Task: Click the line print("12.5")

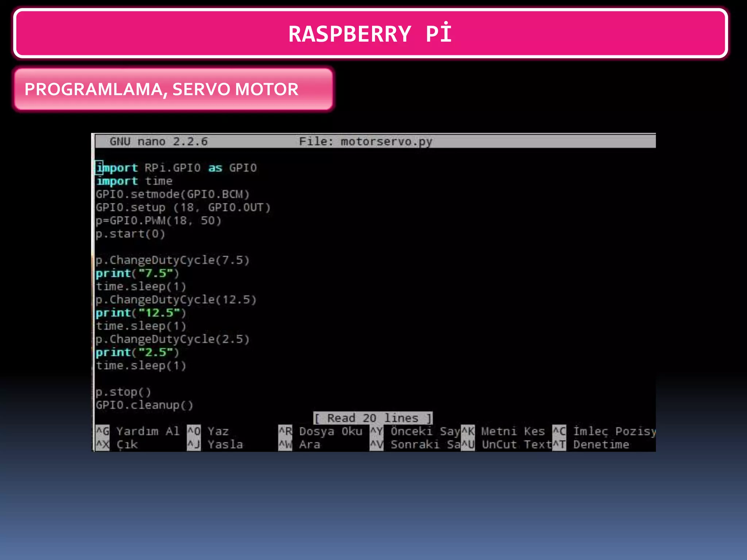Action: tap(141, 313)
